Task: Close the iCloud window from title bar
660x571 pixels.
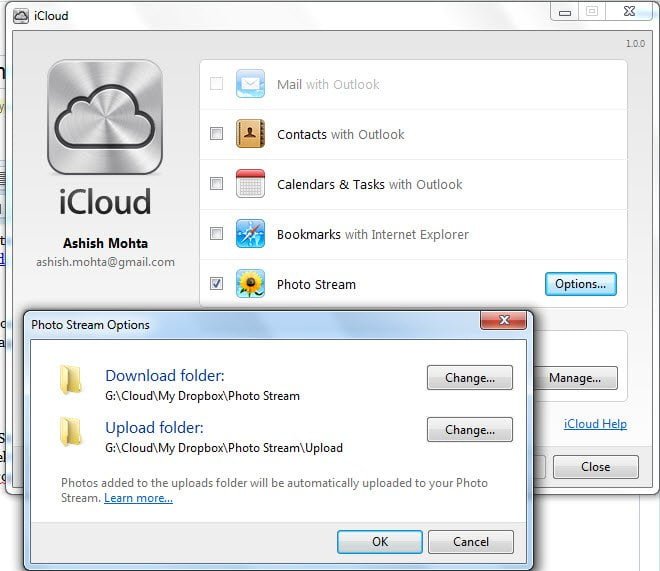Action: [x=629, y=11]
